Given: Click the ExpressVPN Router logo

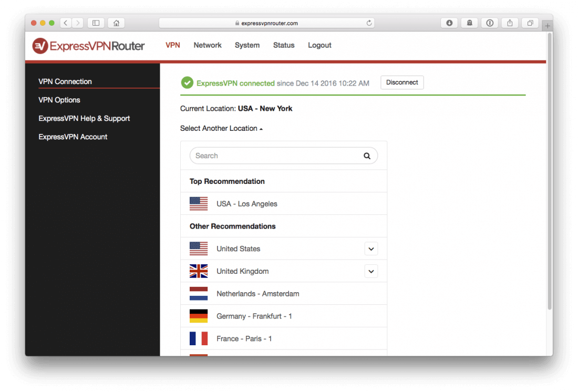Looking at the screenshot, I should 88,46.
